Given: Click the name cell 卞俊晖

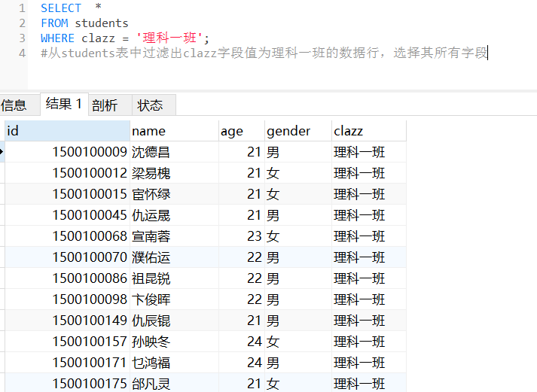Looking at the screenshot, I should [174, 299].
